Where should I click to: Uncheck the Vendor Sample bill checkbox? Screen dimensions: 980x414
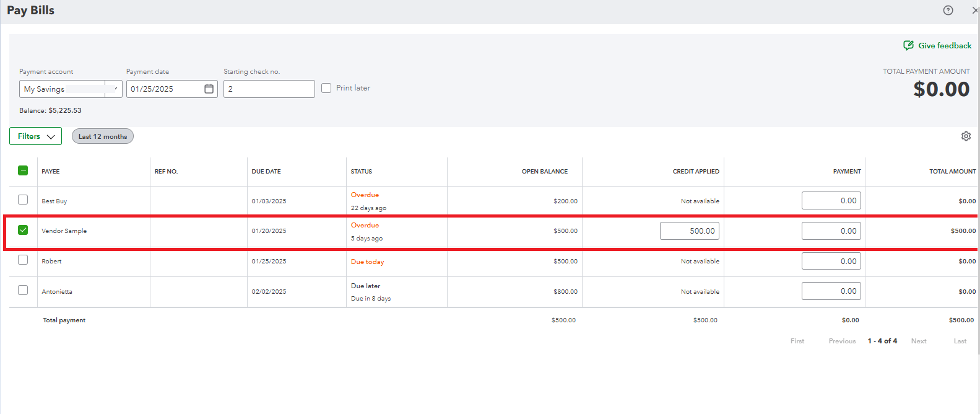pos(23,230)
